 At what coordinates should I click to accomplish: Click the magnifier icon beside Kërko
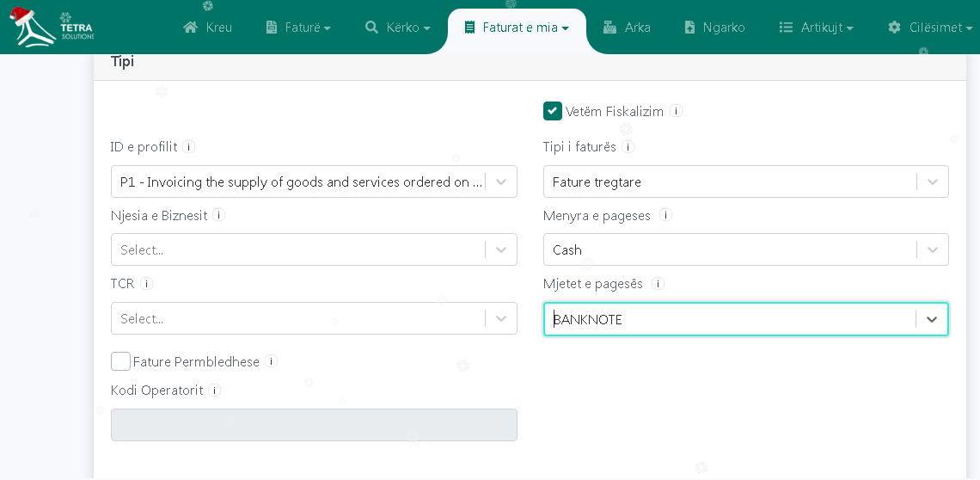[372, 28]
